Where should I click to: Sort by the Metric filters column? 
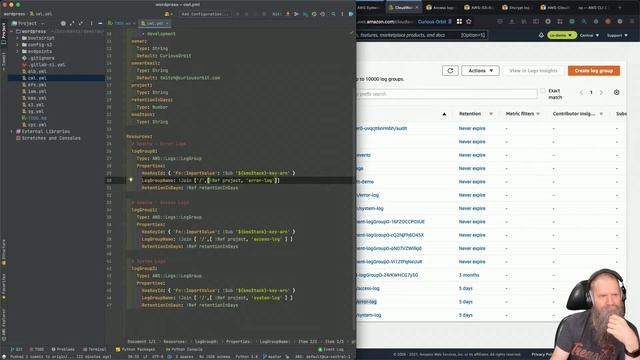click(x=523, y=114)
